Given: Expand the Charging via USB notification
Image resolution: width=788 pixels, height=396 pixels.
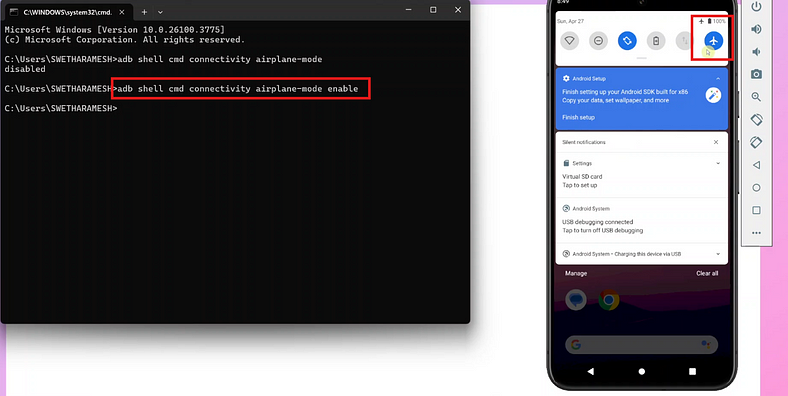Looking at the screenshot, I should [x=718, y=254].
